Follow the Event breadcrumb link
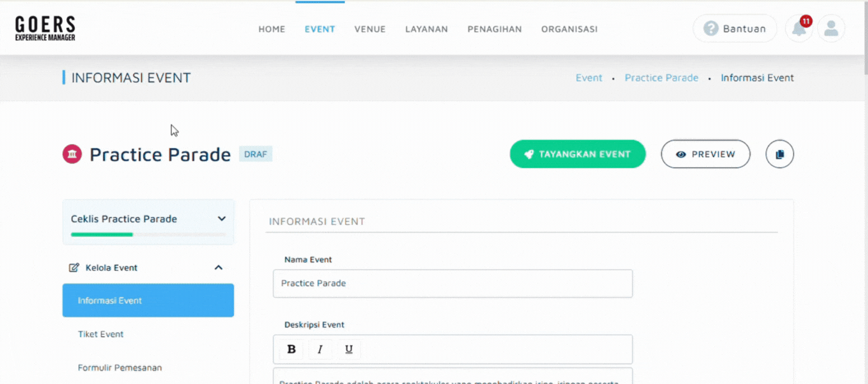This screenshot has width=868, height=384. click(589, 78)
